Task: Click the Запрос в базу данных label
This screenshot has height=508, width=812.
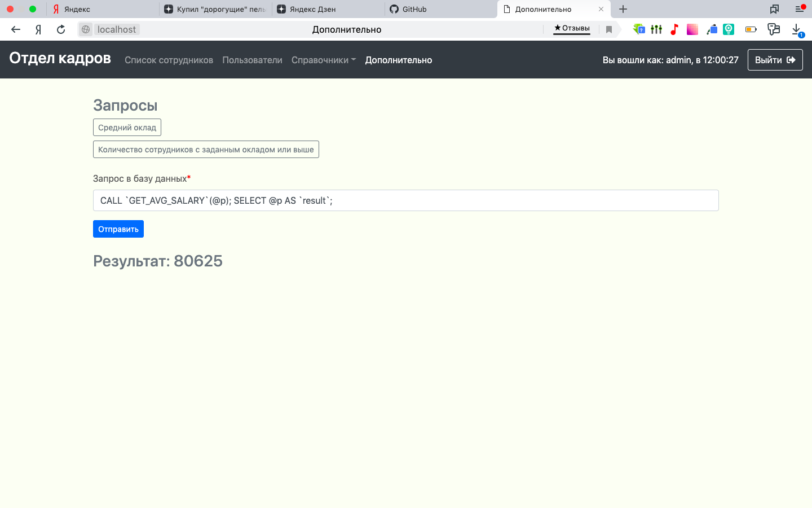Action: 142,178
